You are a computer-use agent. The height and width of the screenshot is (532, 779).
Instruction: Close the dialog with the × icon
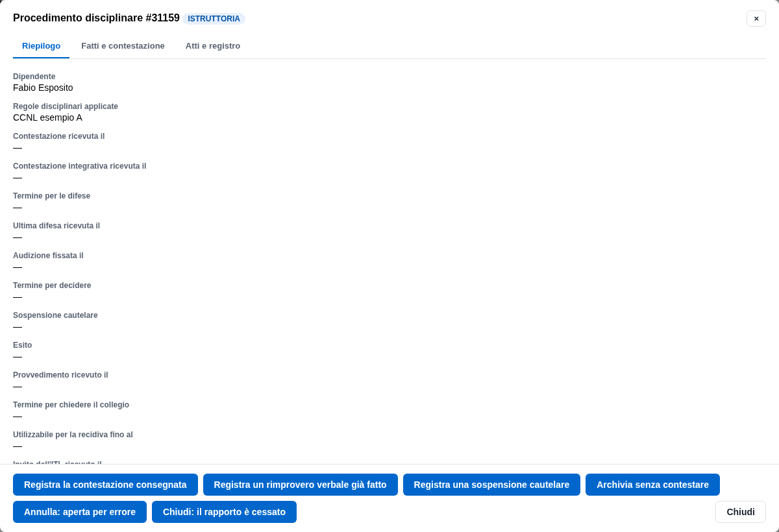[x=756, y=18]
